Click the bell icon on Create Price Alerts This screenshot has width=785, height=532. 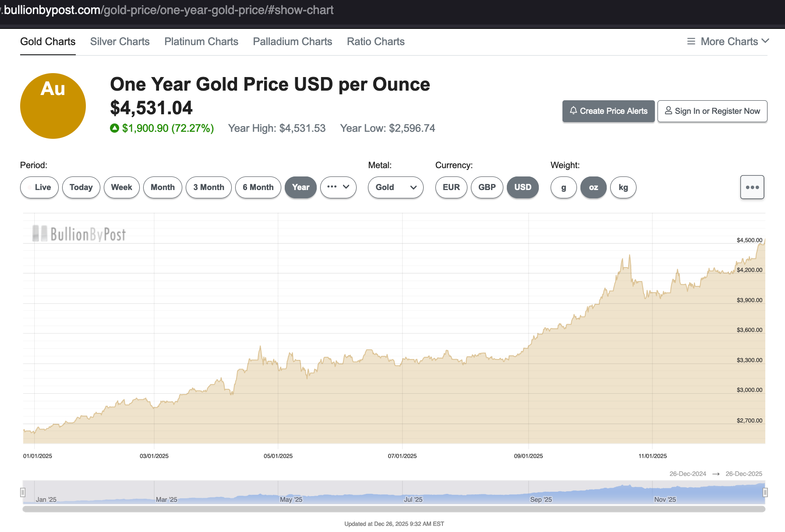point(573,111)
